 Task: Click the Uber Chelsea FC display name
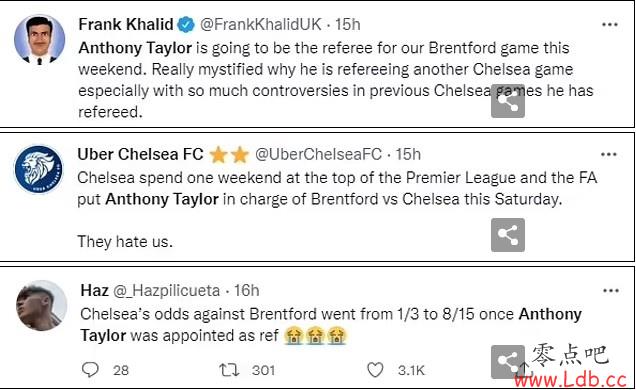140,154
